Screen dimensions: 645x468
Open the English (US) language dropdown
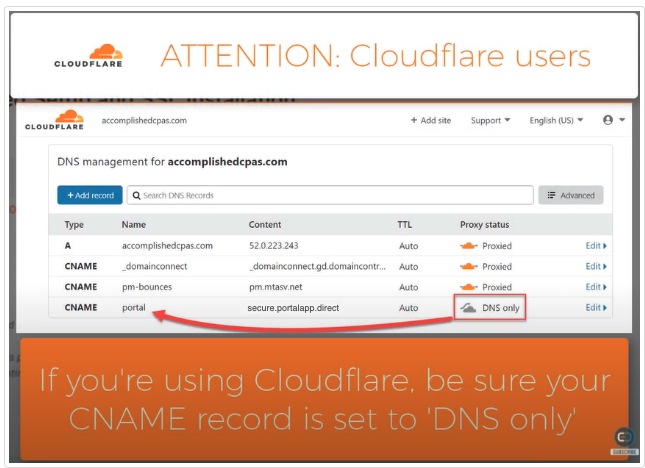coord(556,120)
